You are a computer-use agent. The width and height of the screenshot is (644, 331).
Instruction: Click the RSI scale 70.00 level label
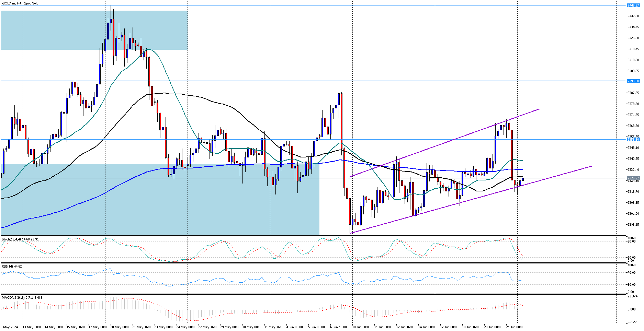coord(632,273)
